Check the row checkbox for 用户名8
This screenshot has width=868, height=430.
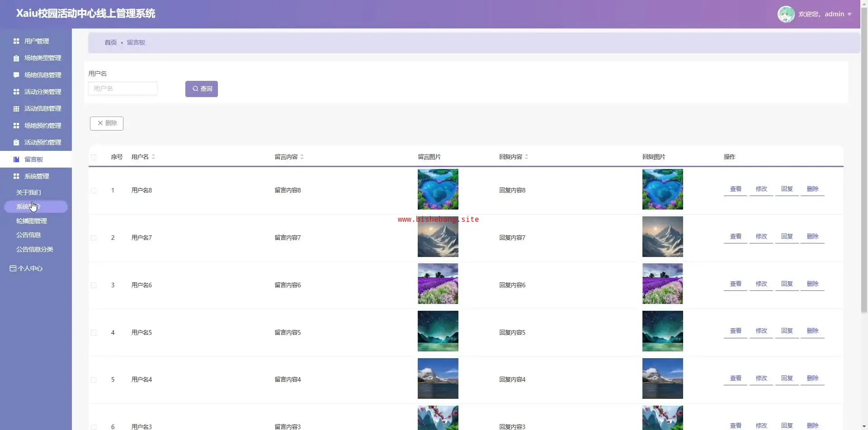click(x=94, y=191)
